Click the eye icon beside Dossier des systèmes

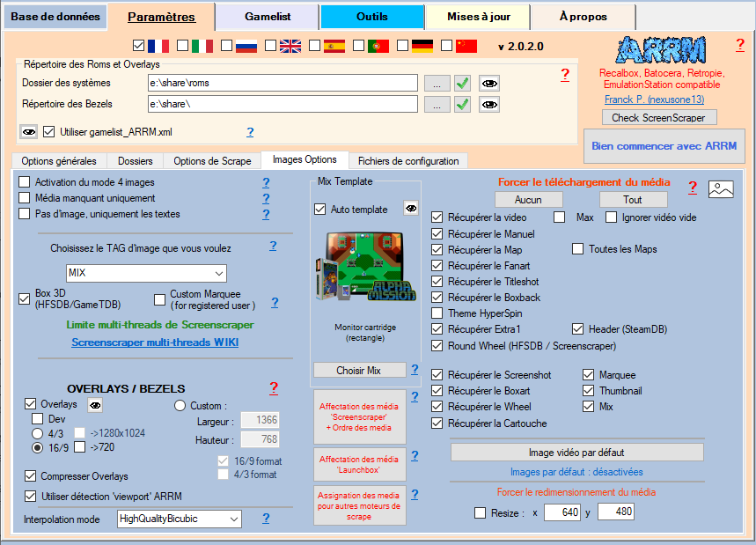[x=488, y=83]
